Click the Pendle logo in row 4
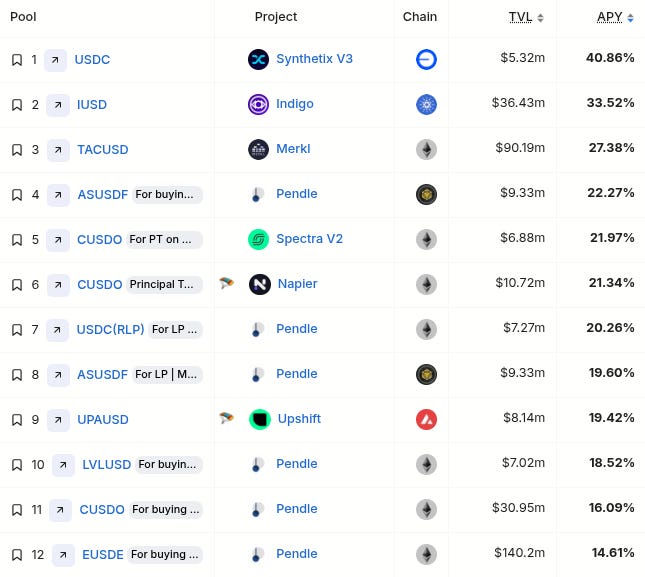Screen dimensions: 645x577 (258, 194)
